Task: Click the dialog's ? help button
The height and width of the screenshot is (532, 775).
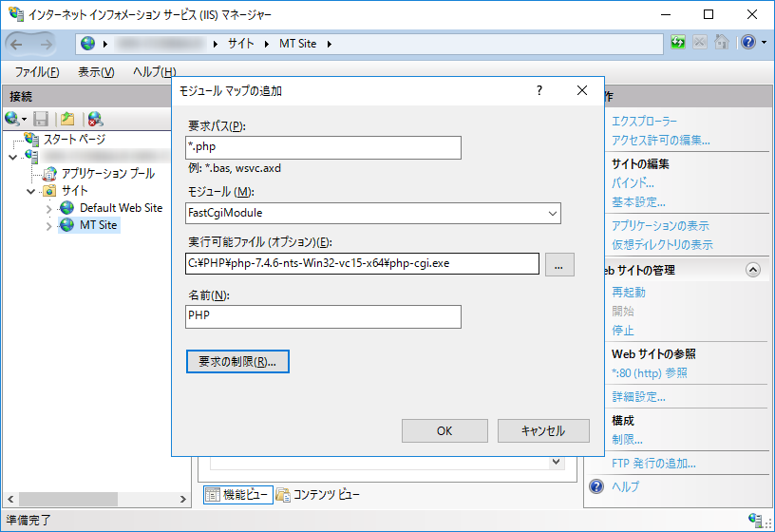Action: 539,91
